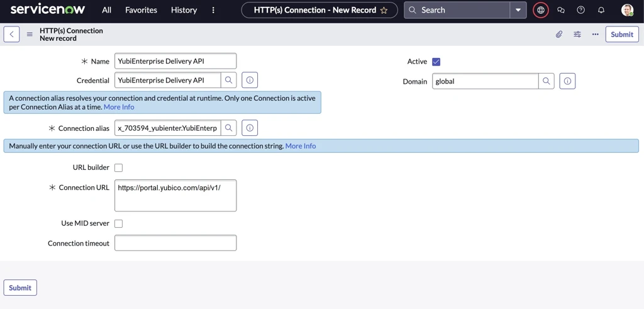Click the Connection timeout input field

click(x=175, y=243)
